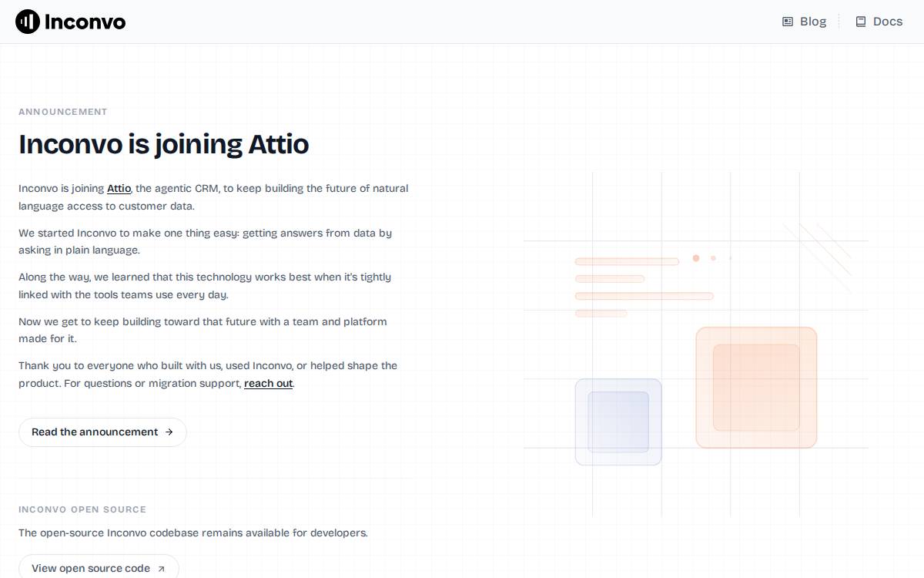Click the Inconvo wordmark text
Image resolution: width=924 pixels, height=578 pixels.
tap(85, 22)
